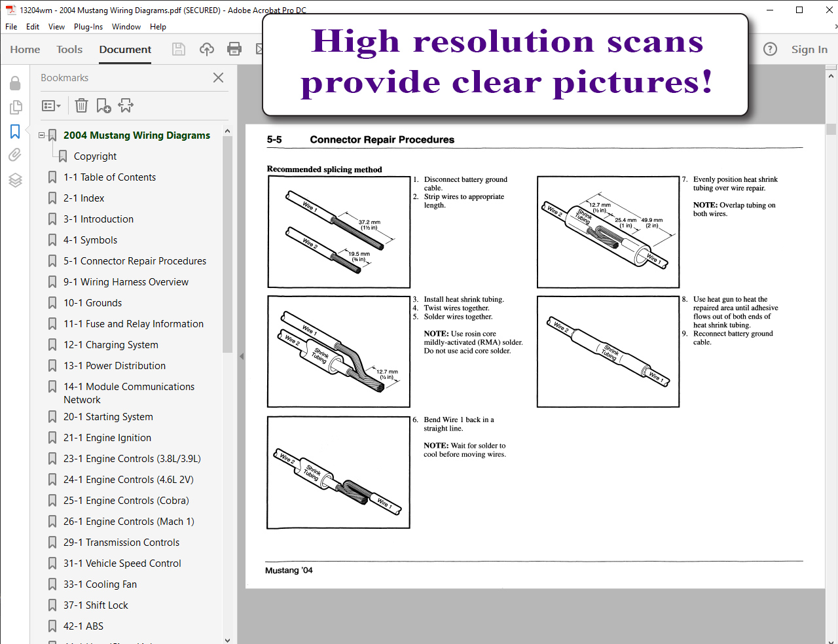838x644 pixels.
Task: Go to 20-1 Starting System bookmark
Action: tap(108, 417)
